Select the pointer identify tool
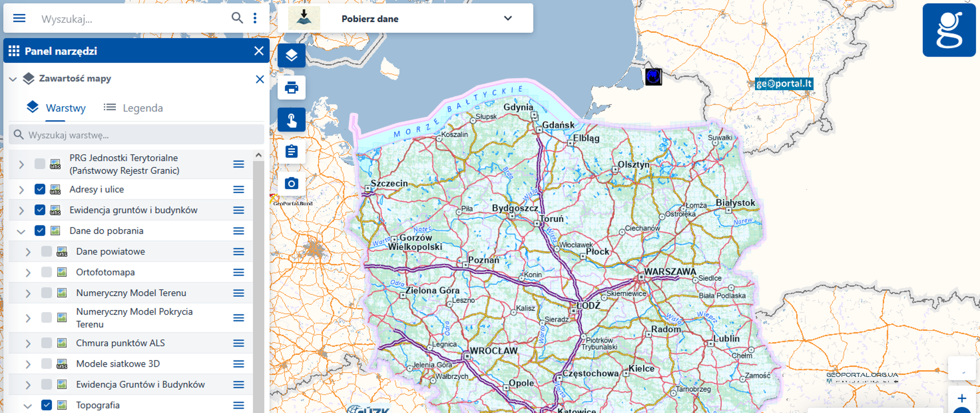Image resolution: width=980 pixels, height=413 pixels. (291, 120)
